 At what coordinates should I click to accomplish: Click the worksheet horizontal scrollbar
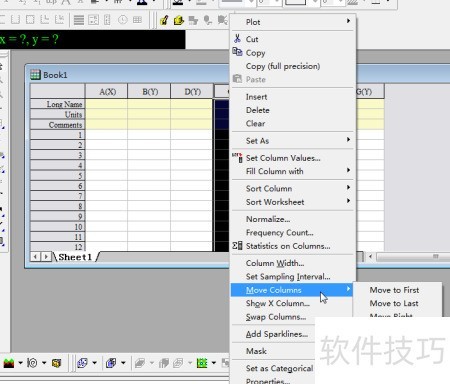pos(413,256)
